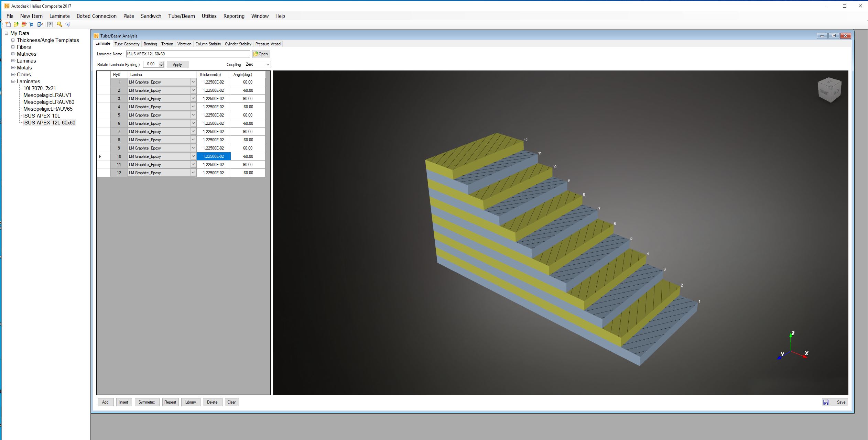This screenshot has height=440, width=868.
Task: Switch to the Bending tab
Action: pyautogui.click(x=150, y=44)
